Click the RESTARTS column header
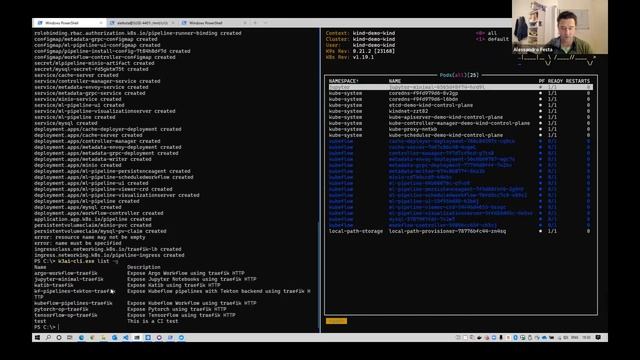 (578, 81)
